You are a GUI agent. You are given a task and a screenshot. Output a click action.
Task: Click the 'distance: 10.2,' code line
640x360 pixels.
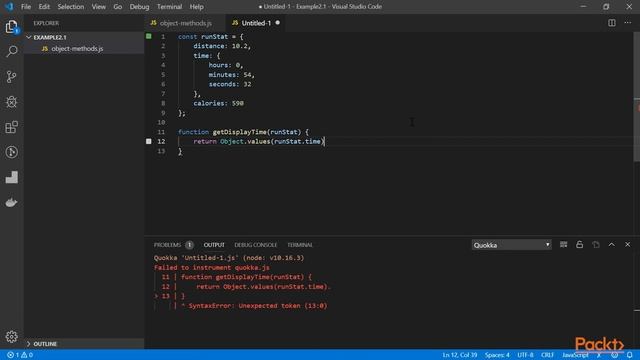click(222, 46)
